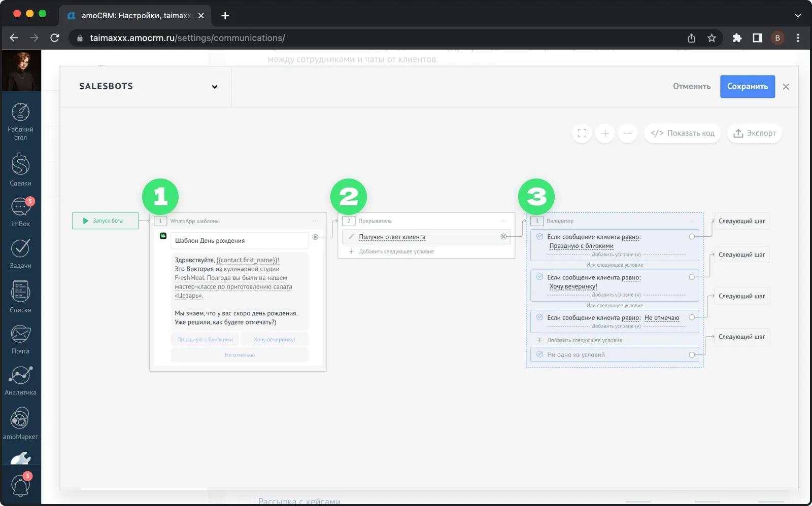Zoom in the bot canvas
The width and height of the screenshot is (812, 506).
(605, 133)
